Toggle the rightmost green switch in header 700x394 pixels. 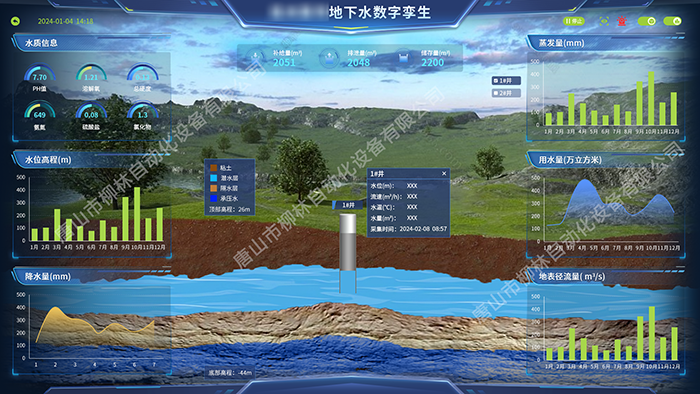(x=672, y=21)
